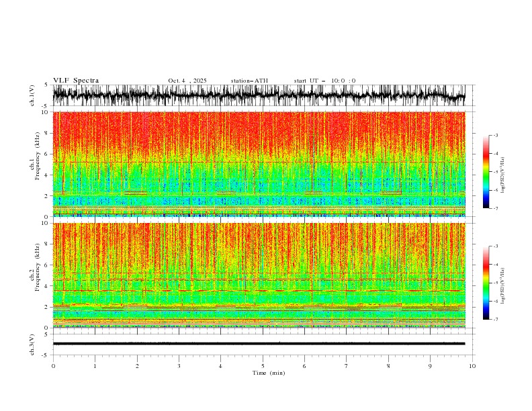Click the "ch.3(V)" axis label

tap(32, 345)
